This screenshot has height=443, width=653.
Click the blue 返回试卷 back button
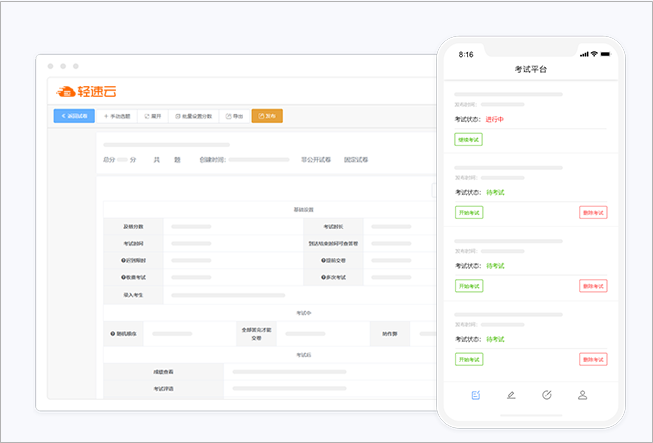(74, 116)
